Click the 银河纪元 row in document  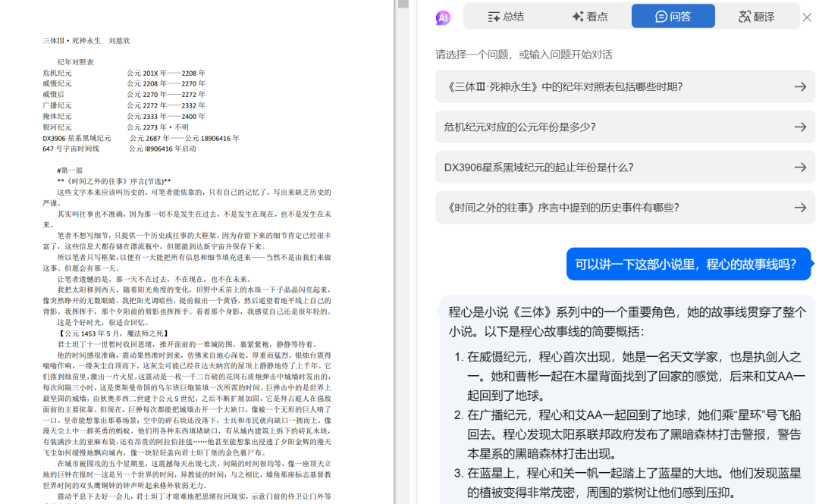coord(116,127)
